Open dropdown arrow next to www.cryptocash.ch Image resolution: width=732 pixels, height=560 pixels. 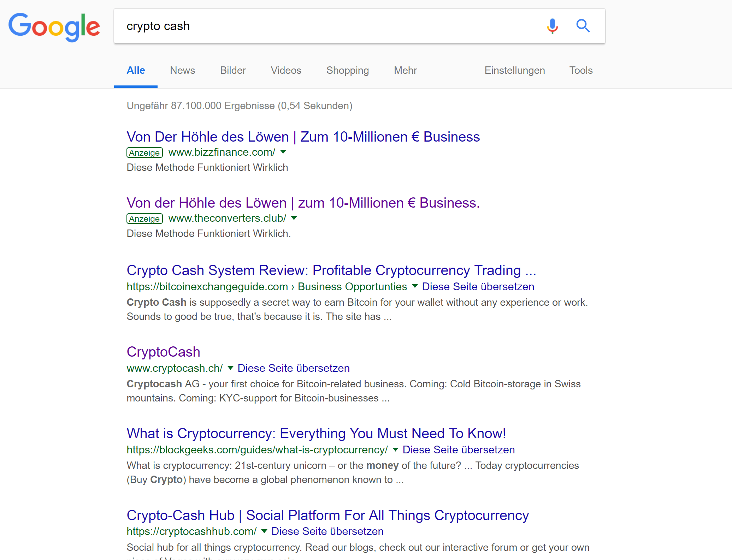point(230,368)
